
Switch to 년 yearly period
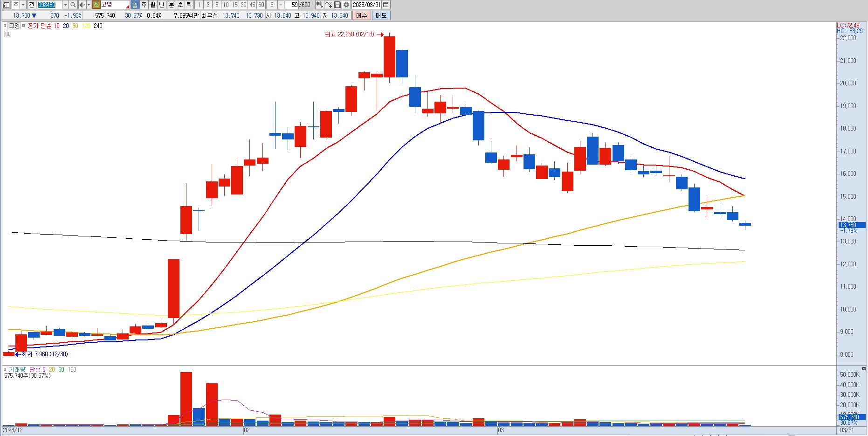coord(161,5)
